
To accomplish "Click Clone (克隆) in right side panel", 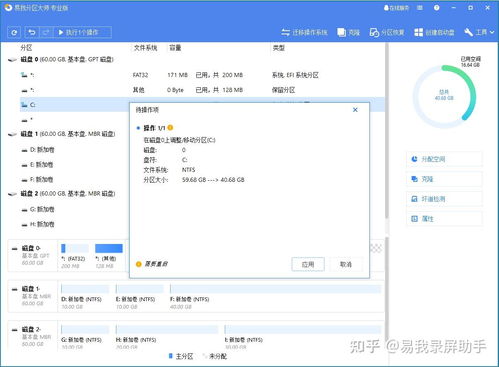I will [x=444, y=179].
